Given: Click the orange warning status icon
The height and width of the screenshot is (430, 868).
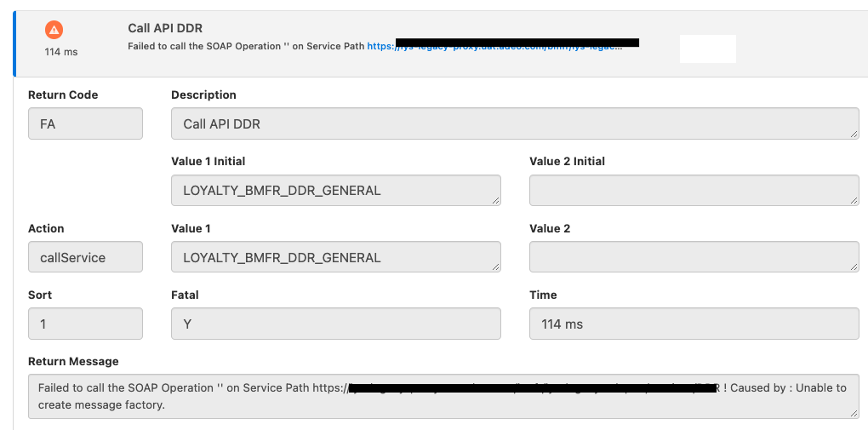Looking at the screenshot, I should coord(54,30).
